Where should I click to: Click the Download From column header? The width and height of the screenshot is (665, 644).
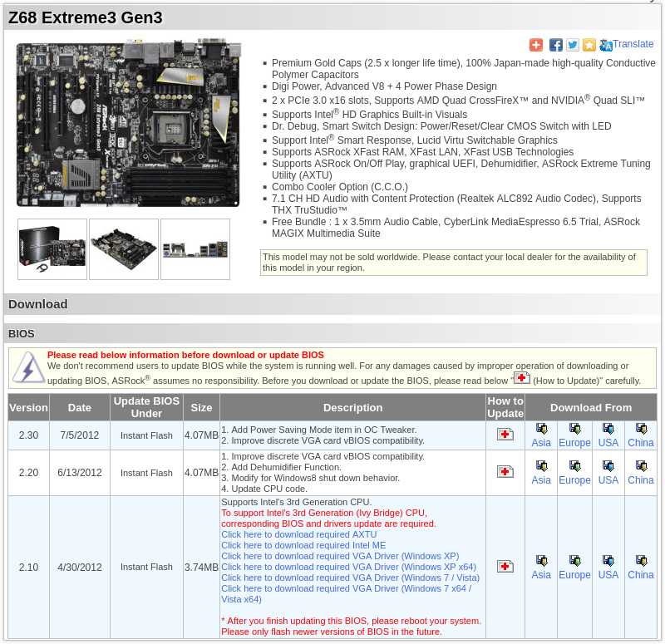tap(591, 407)
